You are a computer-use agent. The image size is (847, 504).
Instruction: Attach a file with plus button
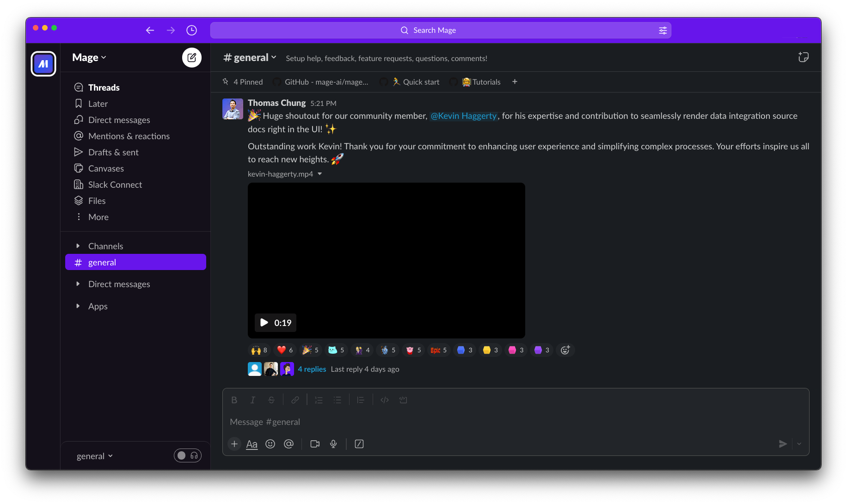(x=234, y=444)
